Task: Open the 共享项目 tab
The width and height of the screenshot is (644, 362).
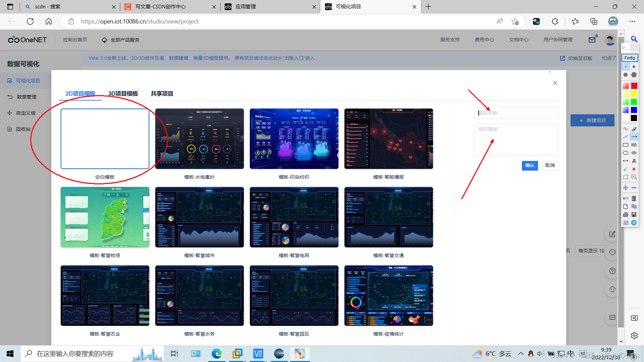Action: (162, 94)
